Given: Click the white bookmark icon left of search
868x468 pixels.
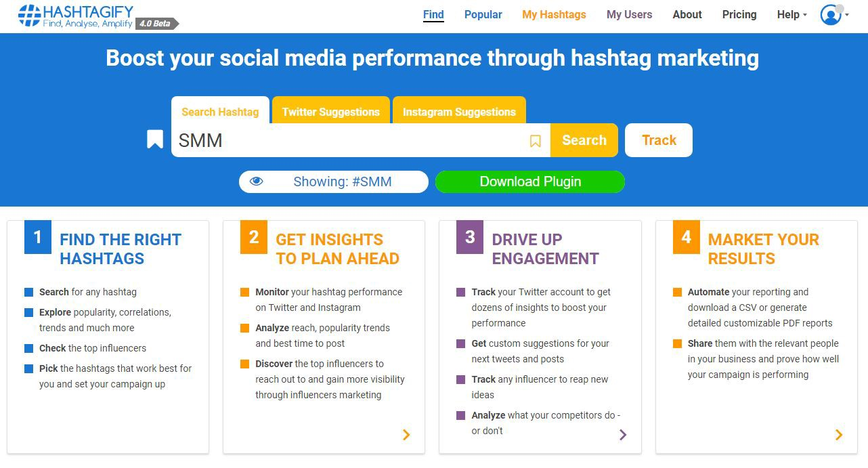Looking at the screenshot, I should [155, 140].
